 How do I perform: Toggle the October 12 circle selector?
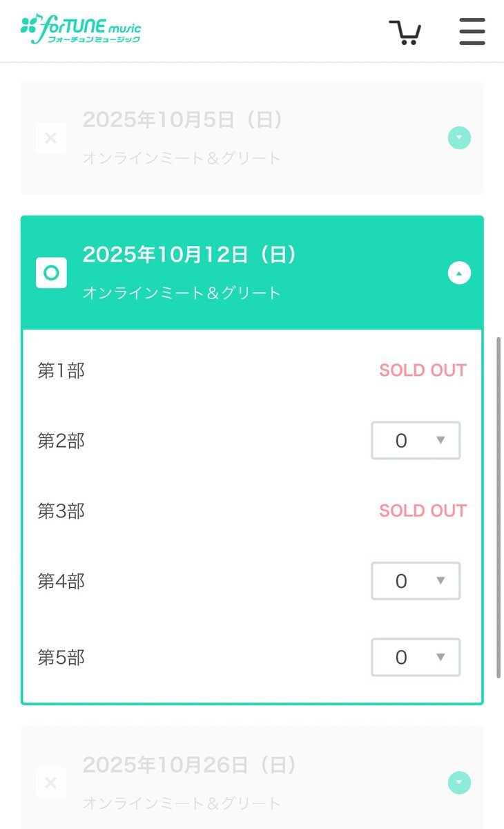pyautogui.click(x=51, y=273)
